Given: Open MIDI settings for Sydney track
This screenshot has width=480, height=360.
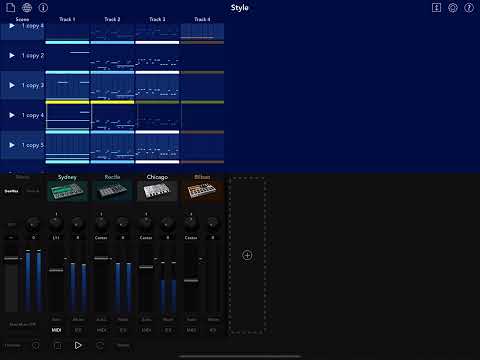Looking at the screenshot, I should tap(56, 330).
